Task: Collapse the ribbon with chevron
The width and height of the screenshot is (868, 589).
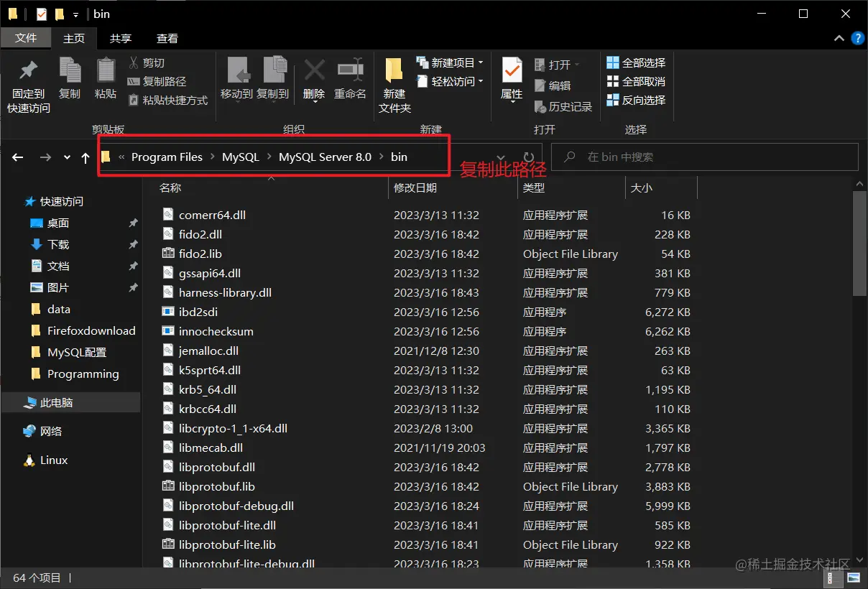Action: click(x=838, y=38)
